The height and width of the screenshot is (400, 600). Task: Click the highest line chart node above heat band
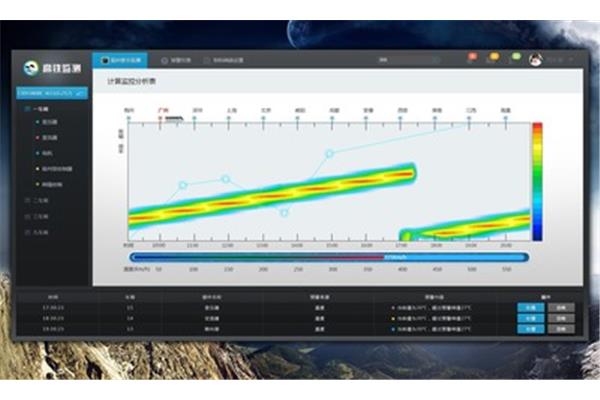(329, 154)
